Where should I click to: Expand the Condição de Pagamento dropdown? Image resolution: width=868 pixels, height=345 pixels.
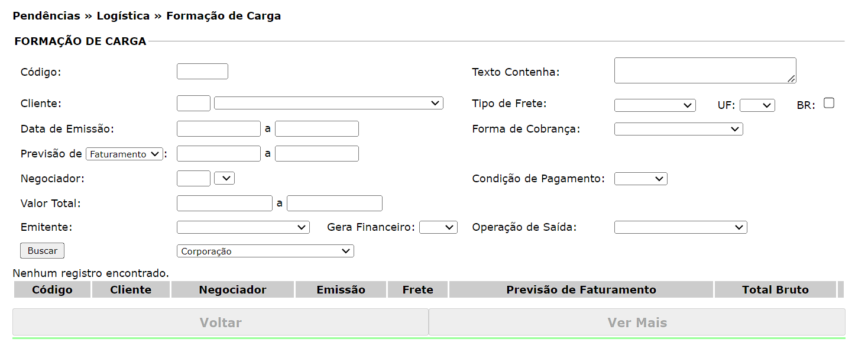tap(640, 179)
